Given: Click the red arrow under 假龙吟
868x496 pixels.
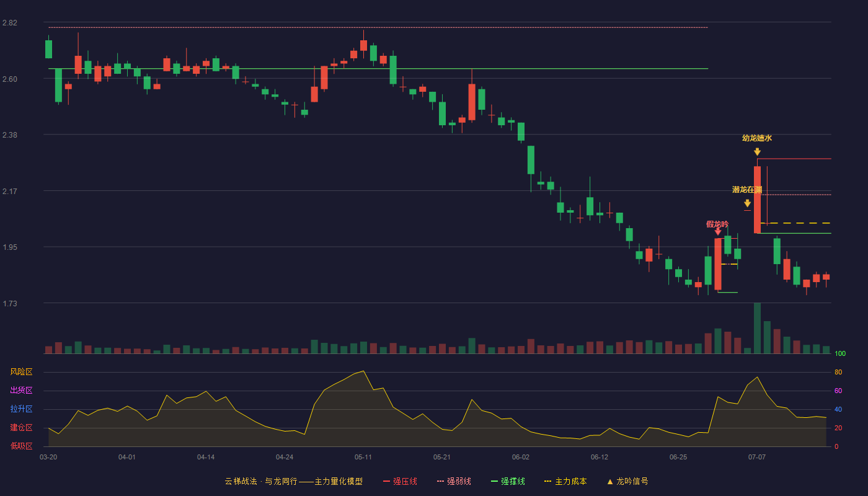Looking at the screenshot, I should click(717, 231).
